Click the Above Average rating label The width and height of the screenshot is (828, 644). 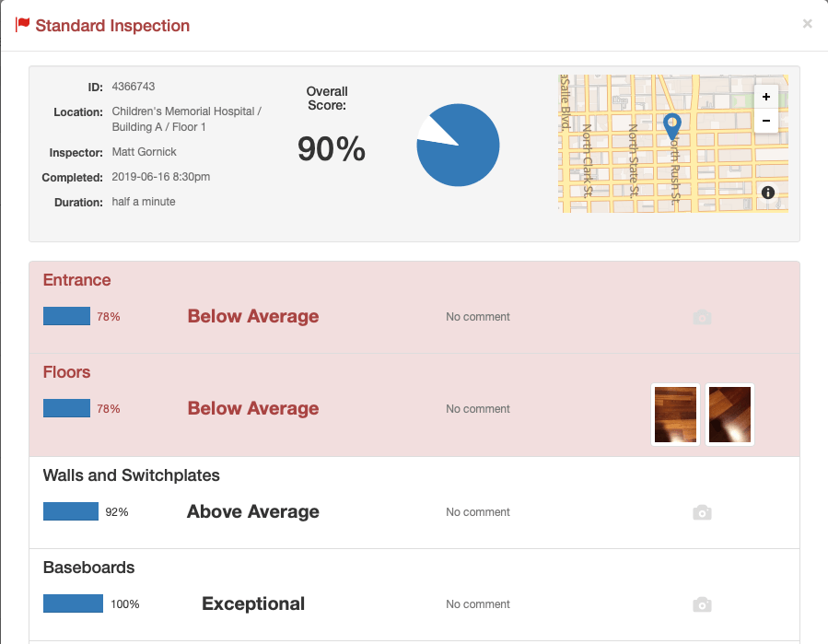tap(252, 511)
